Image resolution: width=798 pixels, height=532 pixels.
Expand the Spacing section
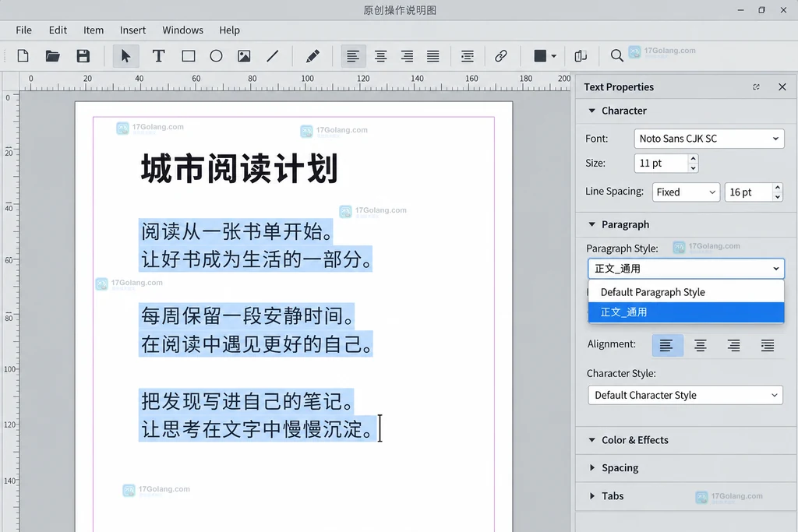click(592, 467)
